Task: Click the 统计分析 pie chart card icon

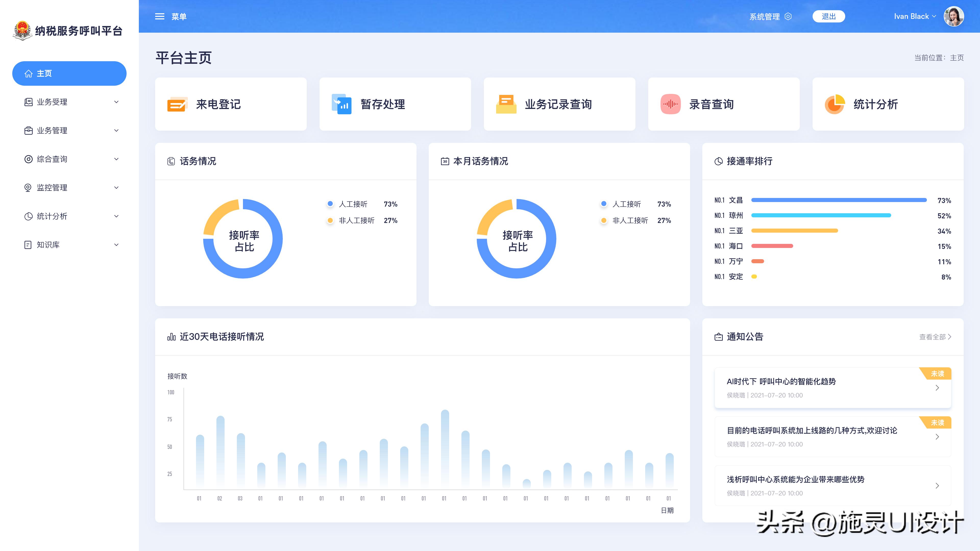Action: click(x=835, y=104)
